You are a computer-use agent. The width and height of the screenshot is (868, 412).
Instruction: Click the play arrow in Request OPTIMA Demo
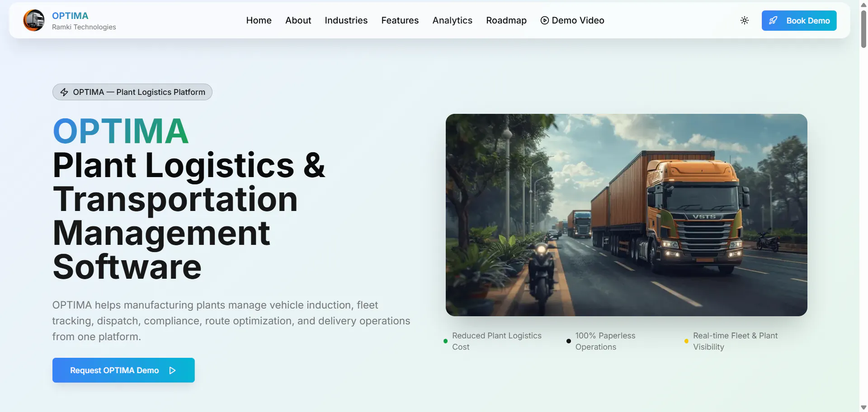[x=172, y=370]
